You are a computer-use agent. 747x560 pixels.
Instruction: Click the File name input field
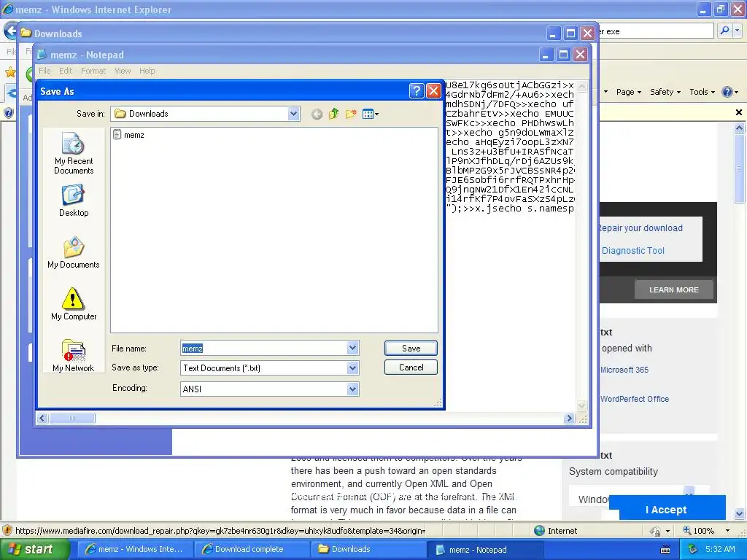click(x=264, y=348)
